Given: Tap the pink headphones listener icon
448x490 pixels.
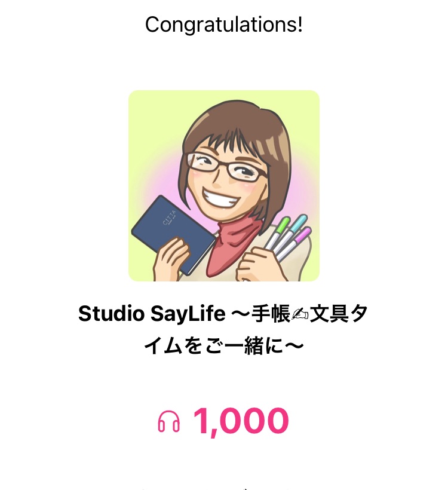Looking at the screenshot, I should click(169, 422).
